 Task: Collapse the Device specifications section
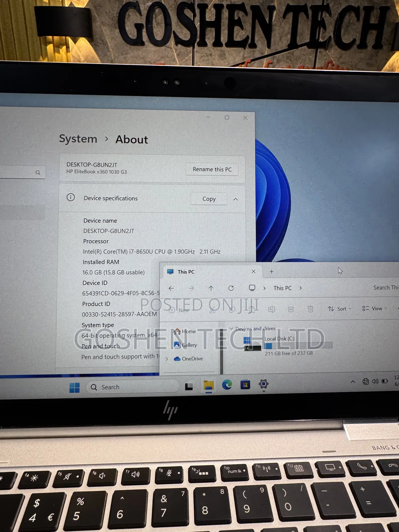236,199
